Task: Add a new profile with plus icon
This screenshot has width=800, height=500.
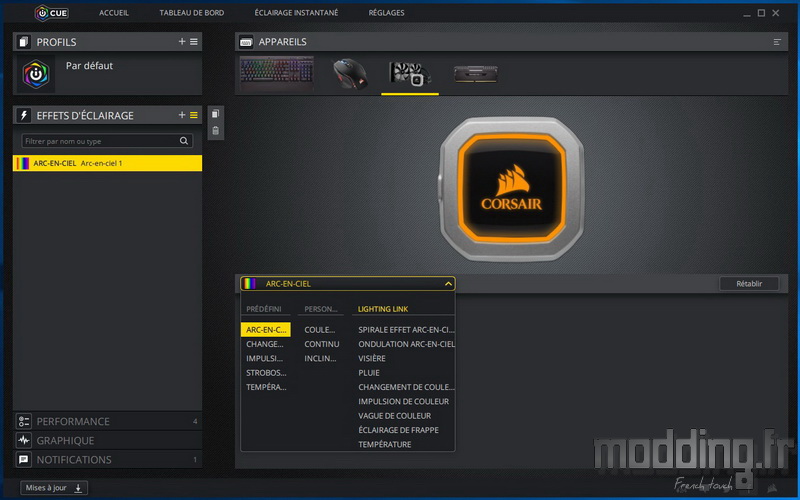Action: [x=182, y=41]
